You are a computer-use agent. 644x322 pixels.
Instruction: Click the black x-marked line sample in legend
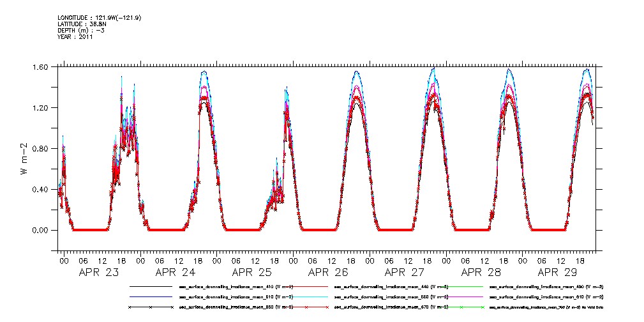[151, 307]
